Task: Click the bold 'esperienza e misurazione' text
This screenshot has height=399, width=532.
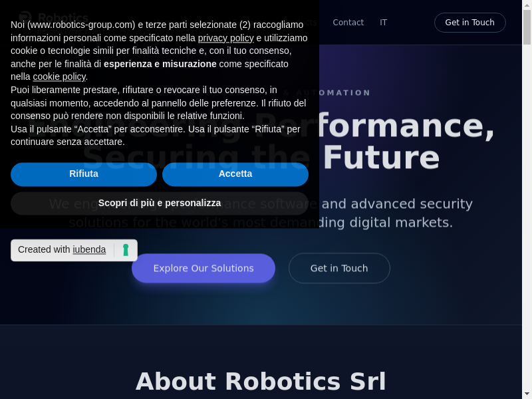Action: click(x=160, y=64)
